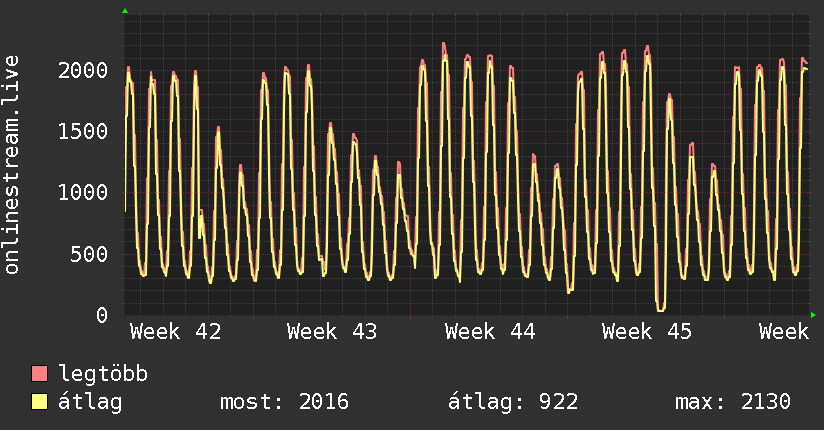Click the 'átlag: 922' statistic
The width and height of the screenshot is (824, 430).
pyautogui.click(x=513, y=402)
